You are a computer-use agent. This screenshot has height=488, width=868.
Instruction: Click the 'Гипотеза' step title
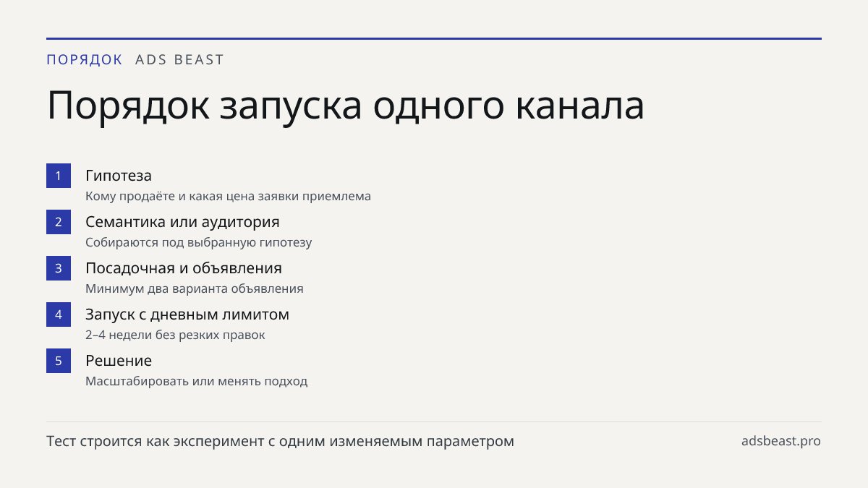[119, 176]
